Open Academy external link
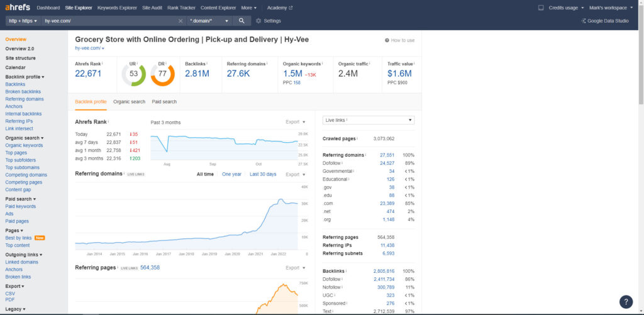The image size is (644, 315). (280, 8)
